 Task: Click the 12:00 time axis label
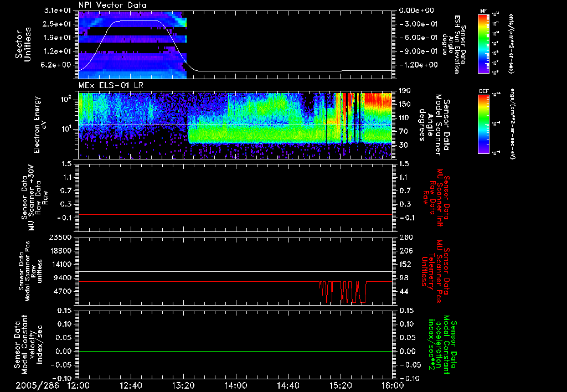[79, 385]
